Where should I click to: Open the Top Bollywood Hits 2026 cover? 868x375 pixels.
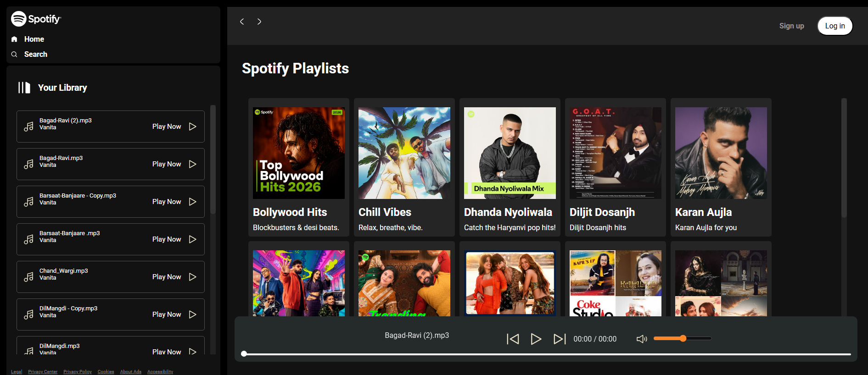coord(299,153)
